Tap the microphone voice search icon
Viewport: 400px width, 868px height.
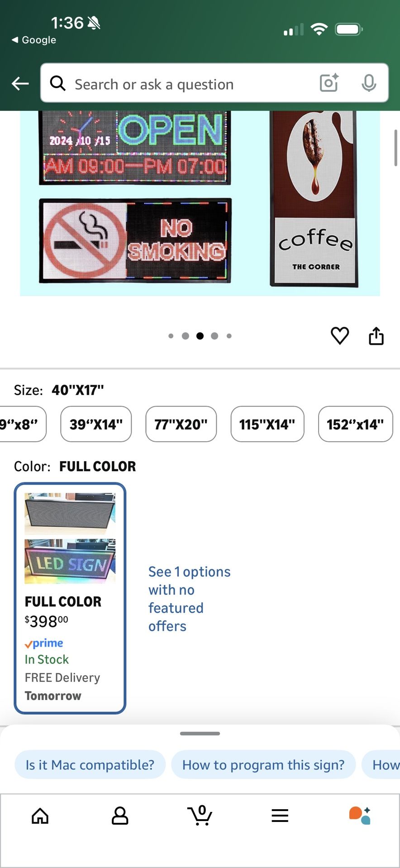pos(369,83)
